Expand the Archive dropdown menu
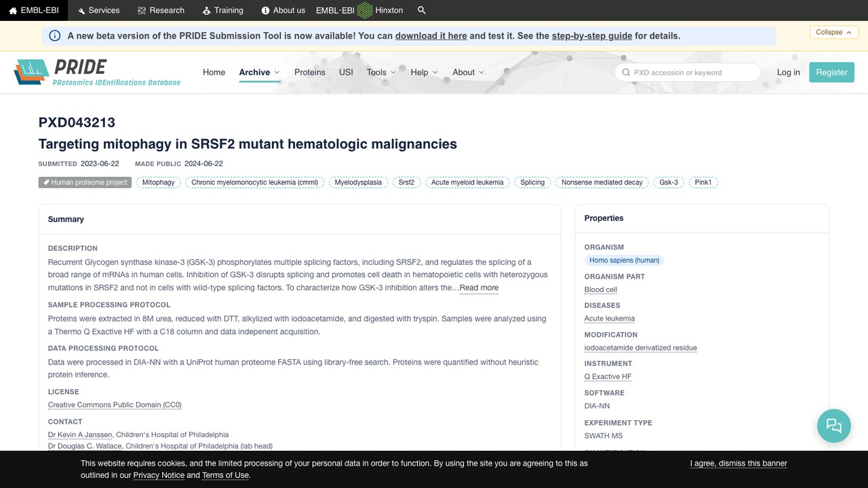 (259, 73)
